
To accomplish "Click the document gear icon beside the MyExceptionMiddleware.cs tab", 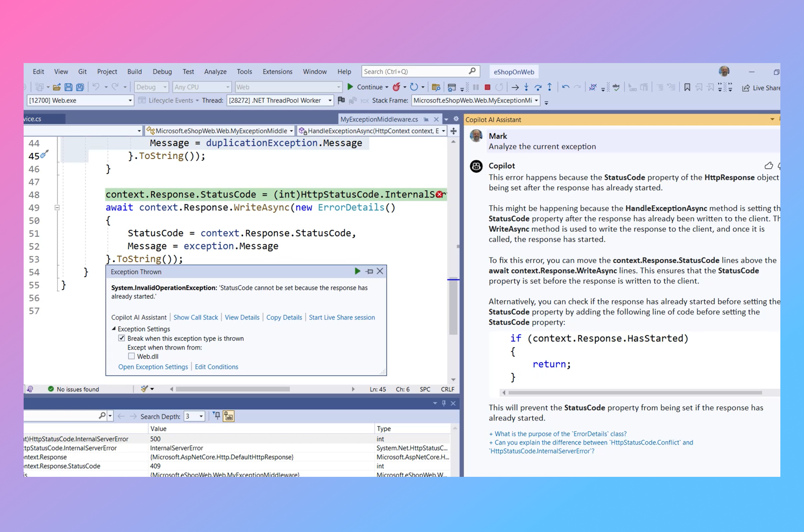I will (456, 119).
